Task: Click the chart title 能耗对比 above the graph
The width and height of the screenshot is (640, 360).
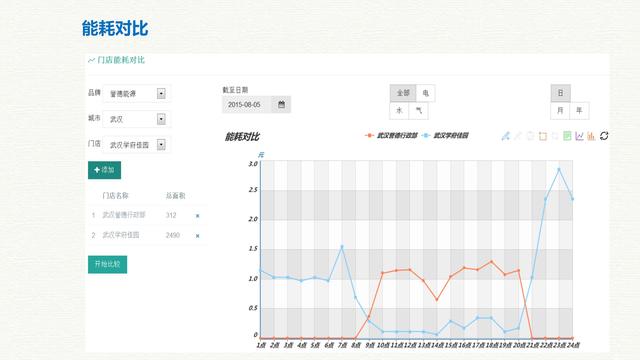Action: click(242, 136)
